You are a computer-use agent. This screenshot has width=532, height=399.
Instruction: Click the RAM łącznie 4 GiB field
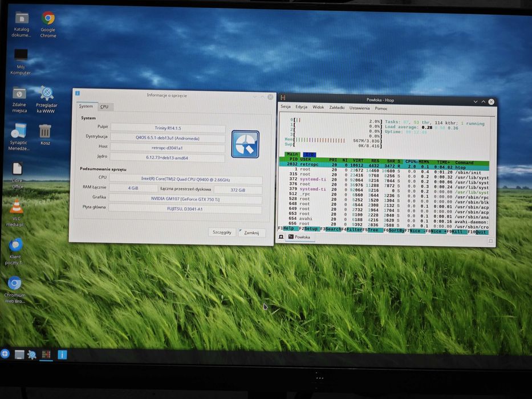[x=133, y=188]
